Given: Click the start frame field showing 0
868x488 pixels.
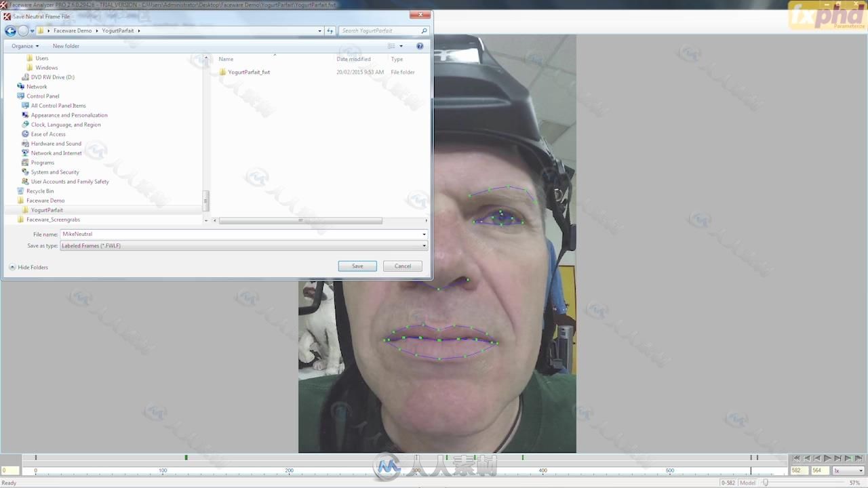Looking at the screenshot, I should [10, 470].
